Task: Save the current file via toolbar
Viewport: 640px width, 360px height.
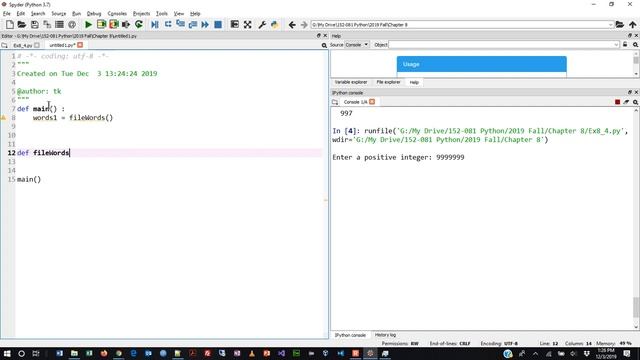Action: pos(34,24)
